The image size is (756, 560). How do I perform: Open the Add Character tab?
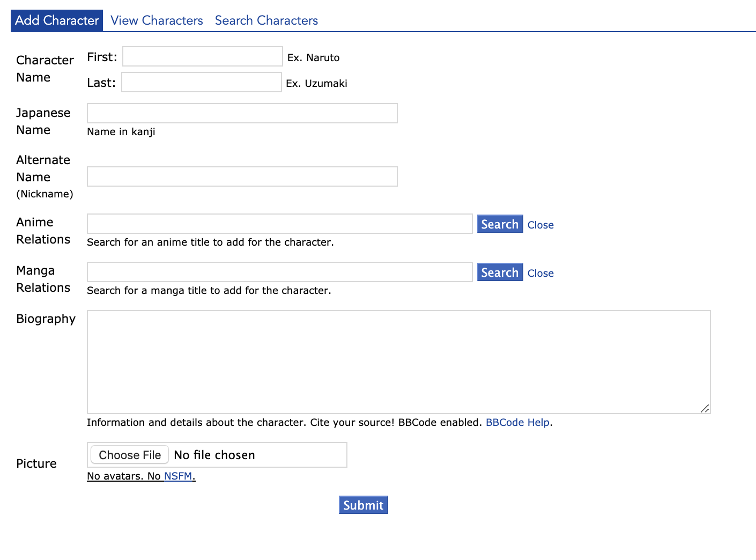pos(57,20)
